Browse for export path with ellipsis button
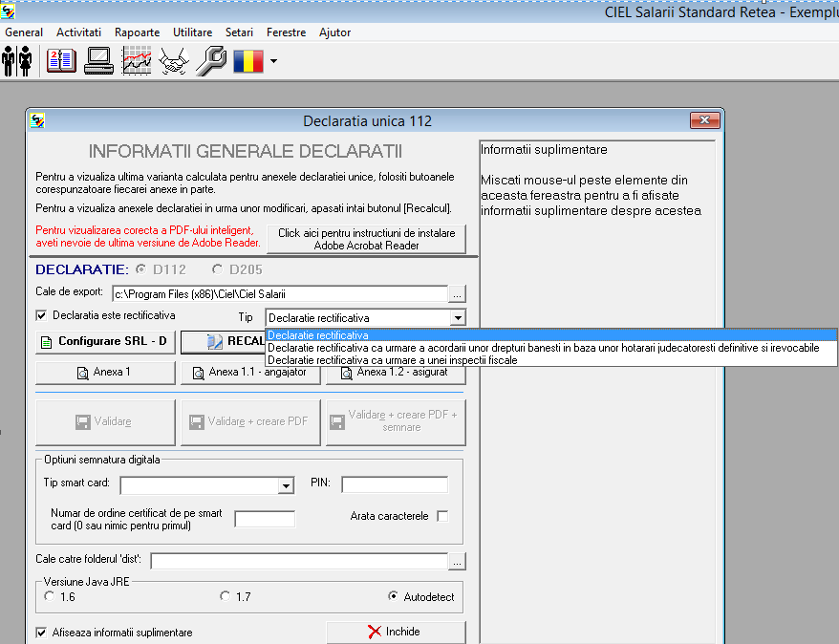 coord(457,293)
